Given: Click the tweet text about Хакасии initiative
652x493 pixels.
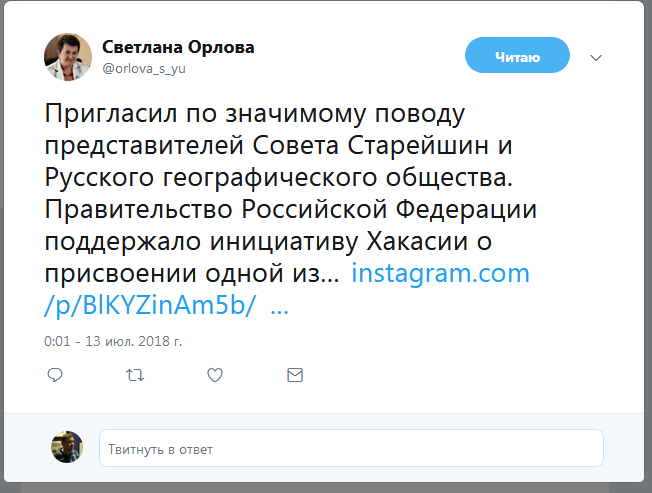Looking at the screenshot, I should [x=268, y=242].
